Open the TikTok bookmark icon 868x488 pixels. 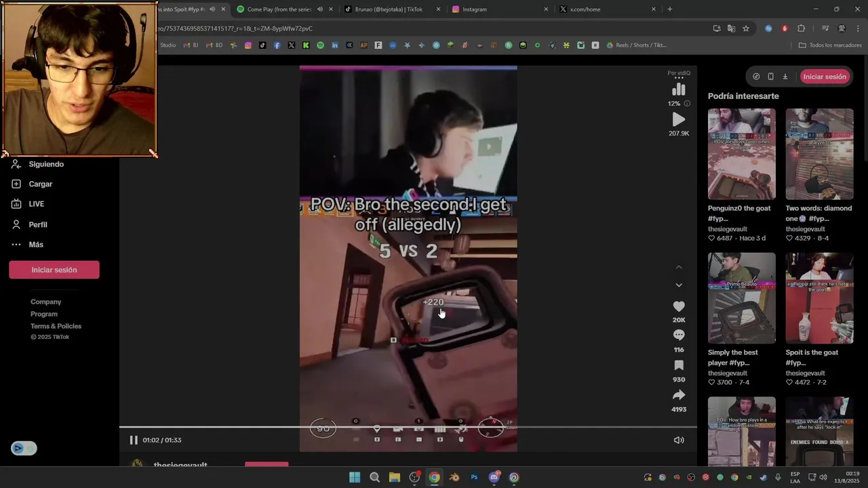(262, 45)
